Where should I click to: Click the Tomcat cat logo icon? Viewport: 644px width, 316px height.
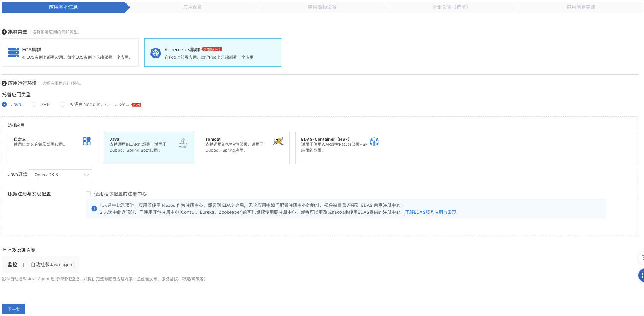278,141
